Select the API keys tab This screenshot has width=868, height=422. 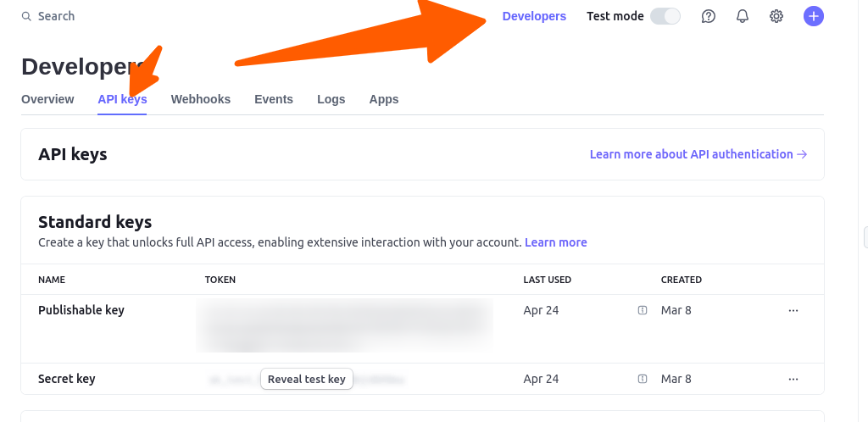click(122, 99)
